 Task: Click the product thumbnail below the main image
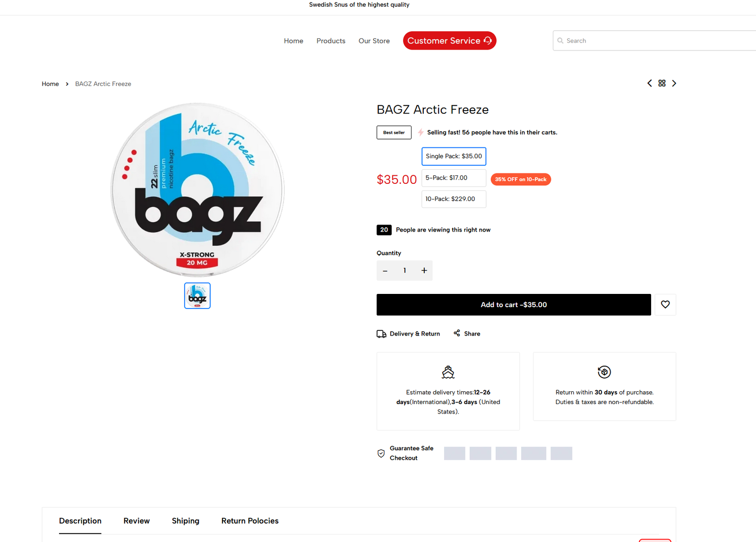pyautogui.click(x=197, y=295)
